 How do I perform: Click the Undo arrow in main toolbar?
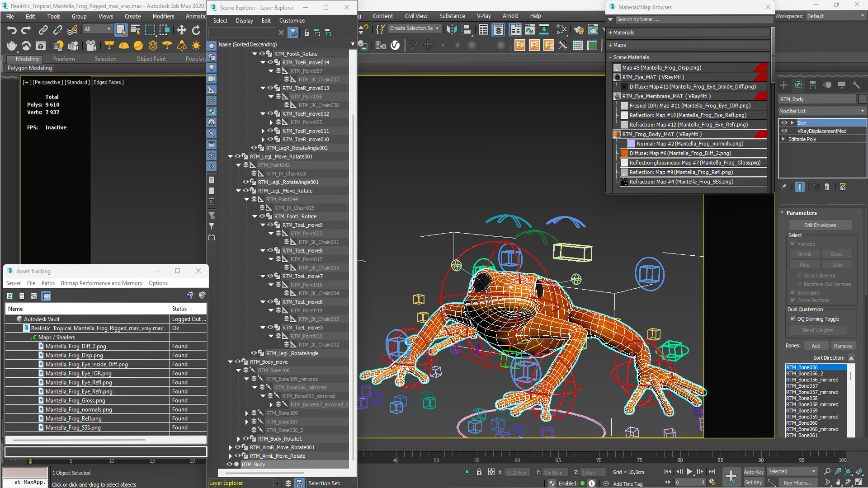[x=12, y=30]
